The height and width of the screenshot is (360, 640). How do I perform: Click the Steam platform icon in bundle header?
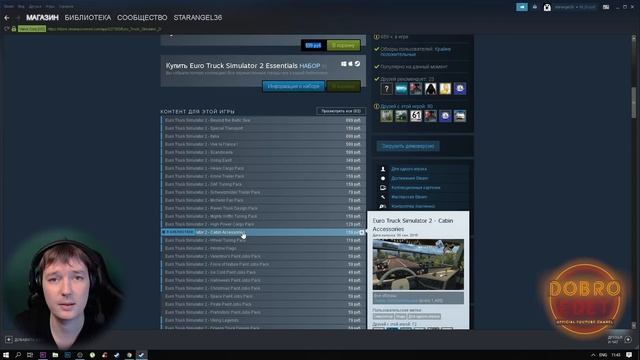tap(357, 64)
